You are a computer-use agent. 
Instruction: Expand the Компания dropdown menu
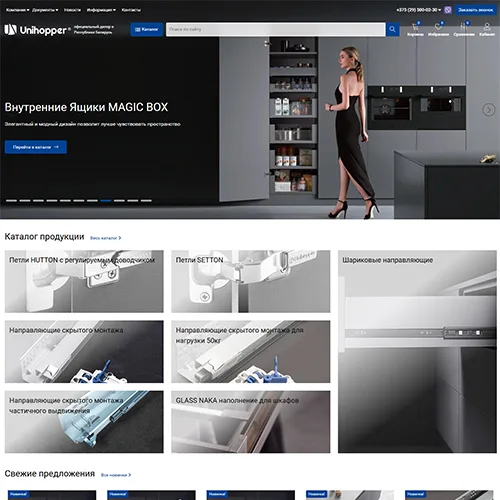[17, 10]
